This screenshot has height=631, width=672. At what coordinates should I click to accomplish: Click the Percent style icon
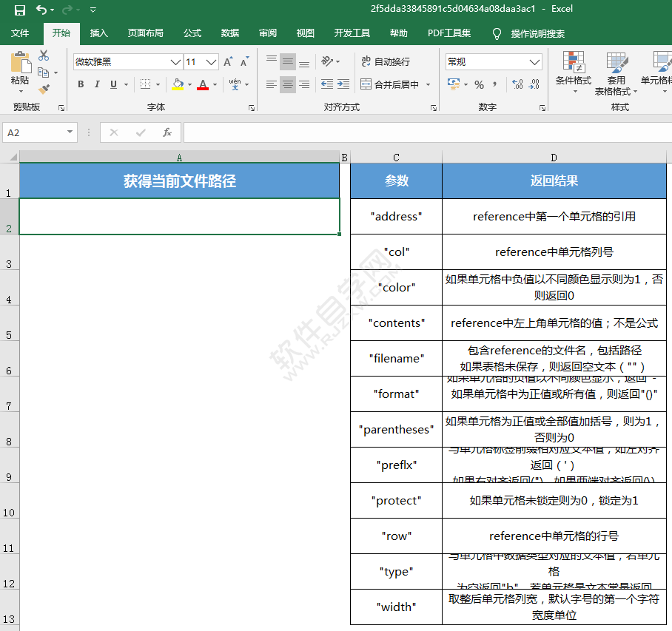479,85
